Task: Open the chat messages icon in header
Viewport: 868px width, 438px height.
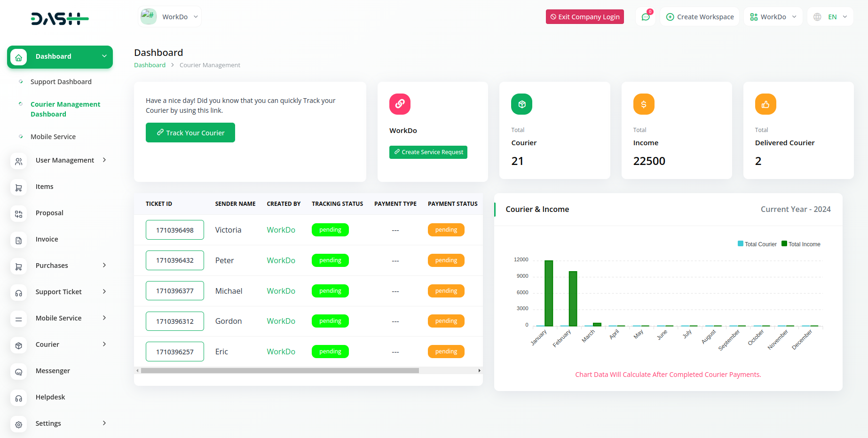Action: coord(646,17)
